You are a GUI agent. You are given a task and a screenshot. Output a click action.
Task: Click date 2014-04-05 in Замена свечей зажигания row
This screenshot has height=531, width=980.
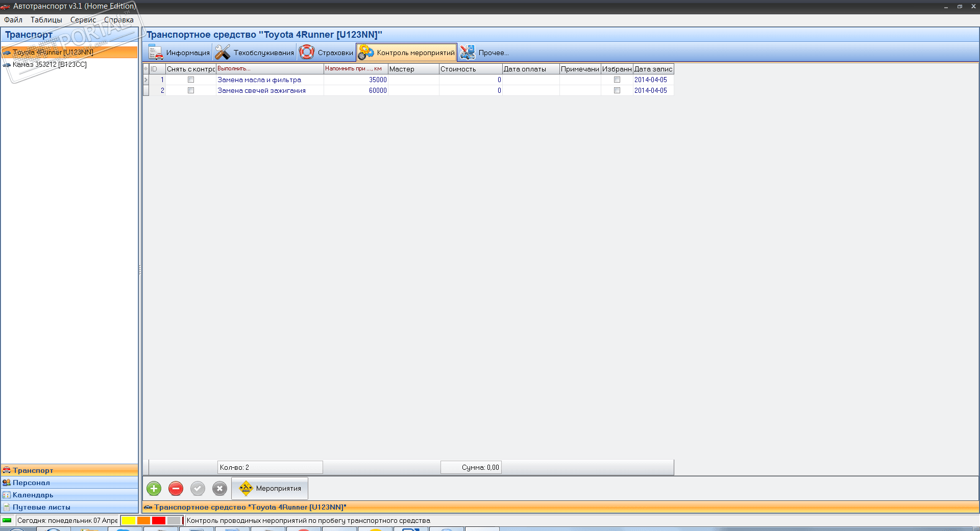point(651,90)
